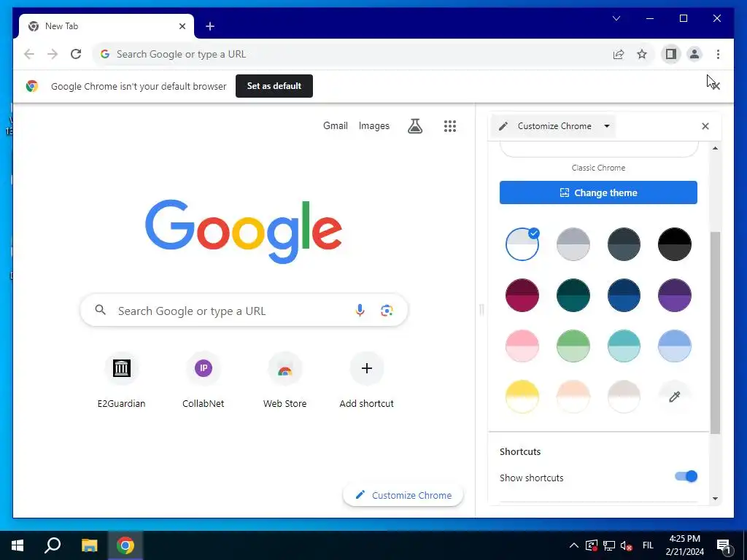Choose the crimson maroon swatch
The image size is (747, 560).
(522, 295)
